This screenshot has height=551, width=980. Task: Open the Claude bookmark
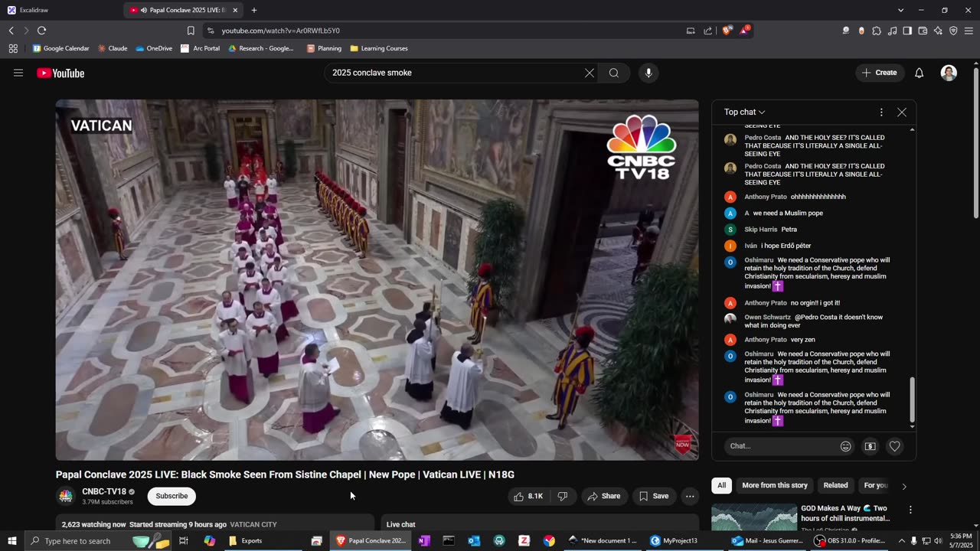113,48
